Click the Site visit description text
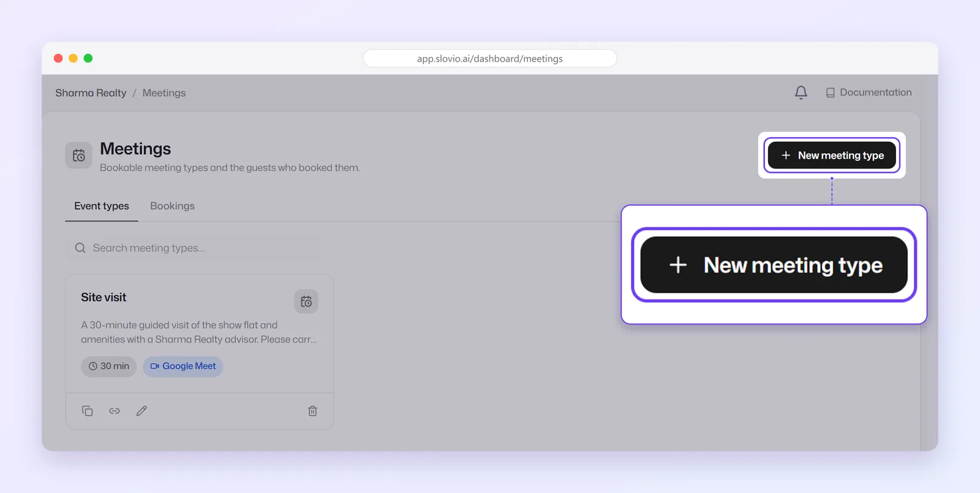The height and width of the screenshot is (493, 980). tap(199, 333)
